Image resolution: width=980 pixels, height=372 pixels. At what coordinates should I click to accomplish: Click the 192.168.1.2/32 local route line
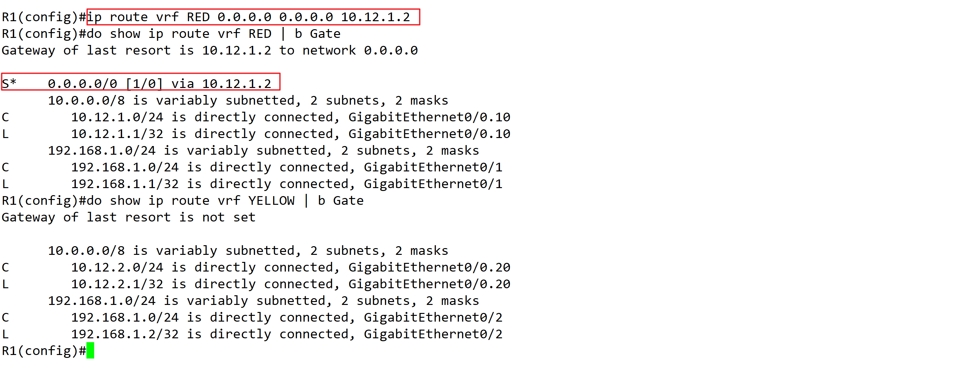[x=252, y=335]
